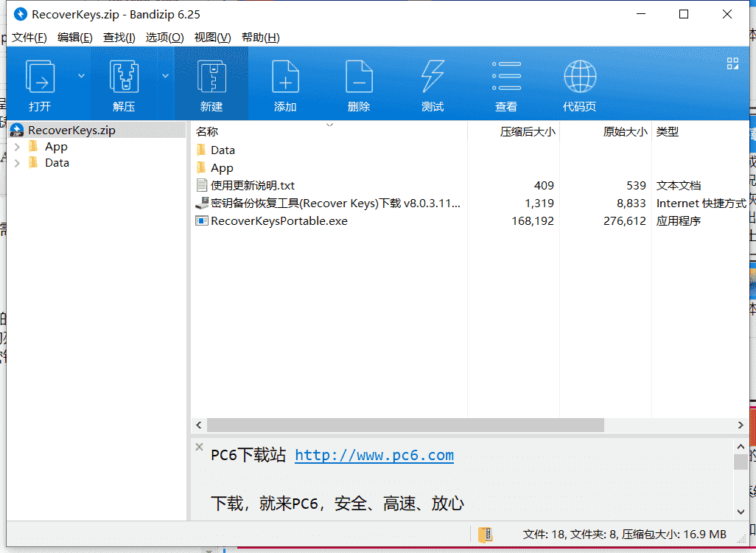Click the comment panel scroll down arrow
Image resolution: width=756 pixels, height=553 pixels.
point(741,512)
